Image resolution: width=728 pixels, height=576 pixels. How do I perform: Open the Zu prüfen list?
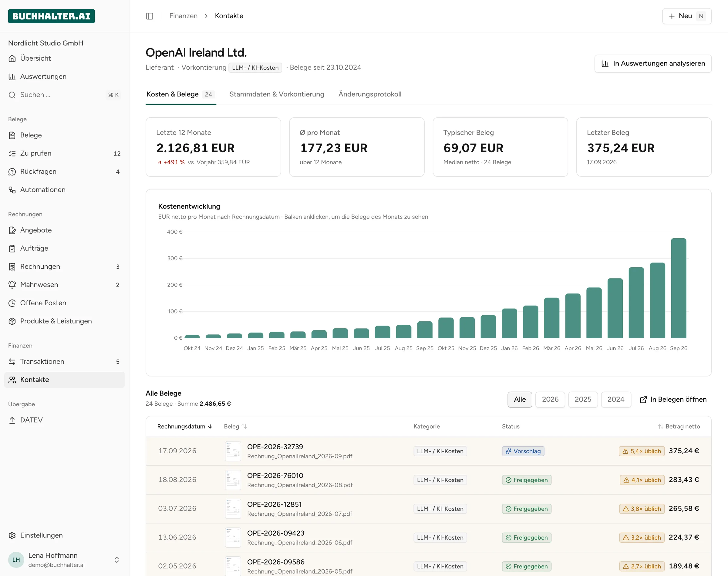64,153
